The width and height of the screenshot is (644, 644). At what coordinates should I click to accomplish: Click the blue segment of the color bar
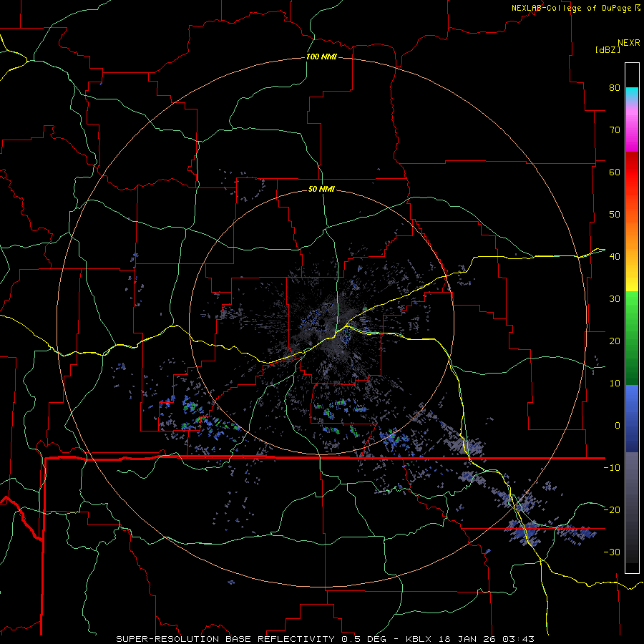[632, 419]
